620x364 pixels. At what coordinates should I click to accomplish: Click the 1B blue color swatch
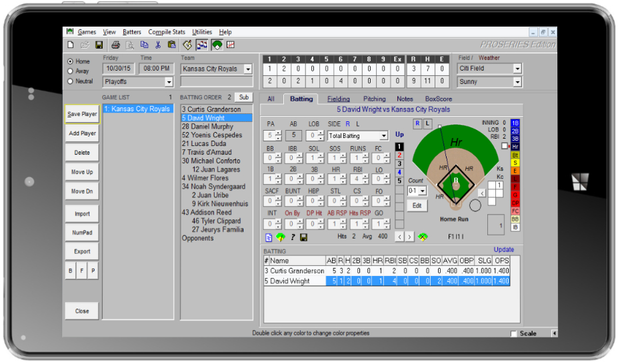[515, 123]
